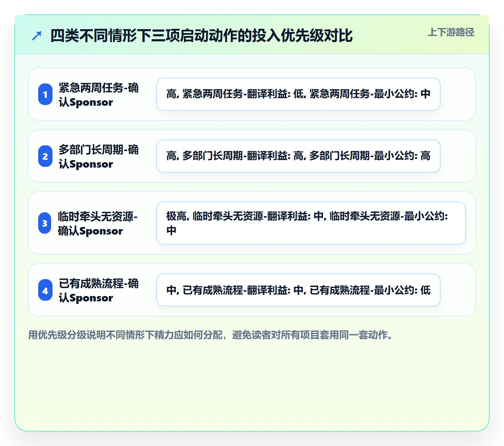This screenshot has height=446, width=504.
Task: Click the value box starting 中, 已有成熟流程-翻译利益
Action: click(x=298, y=290)
